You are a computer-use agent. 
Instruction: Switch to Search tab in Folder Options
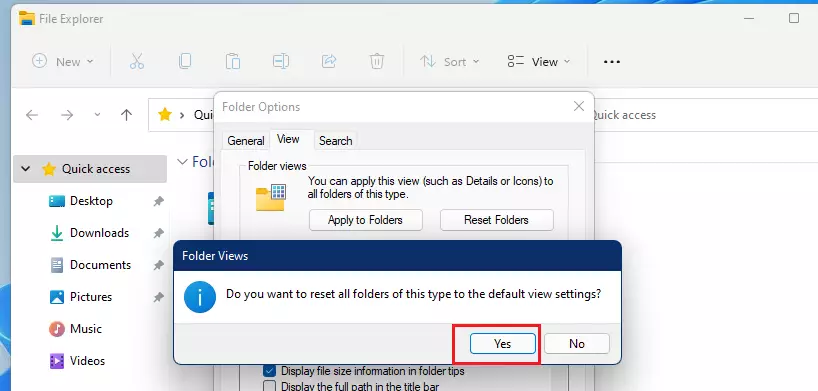(x=335, y=141)
